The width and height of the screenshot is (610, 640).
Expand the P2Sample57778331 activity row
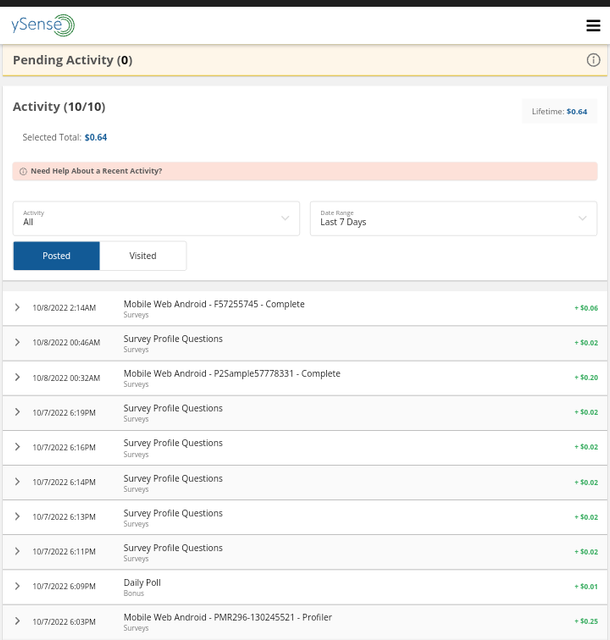click(18, 377)
